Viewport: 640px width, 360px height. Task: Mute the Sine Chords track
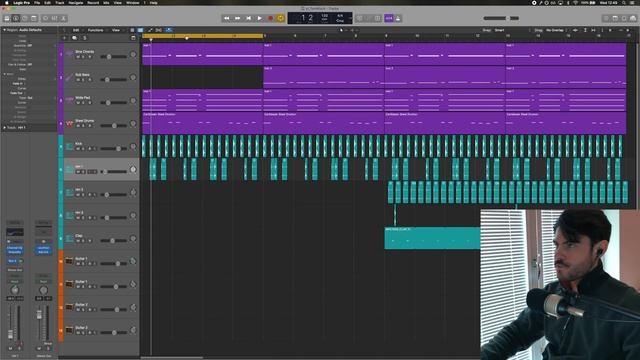click(78, 57)
